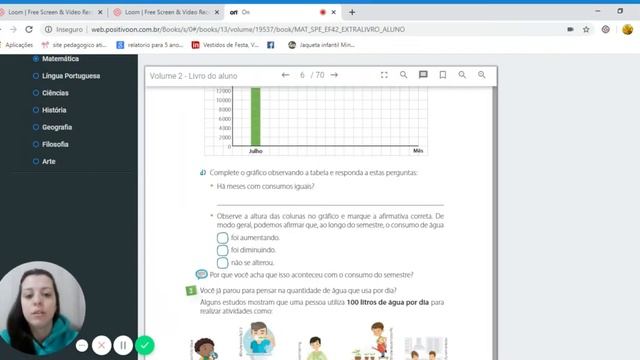Click the browser address bar URL

point(248,29)
